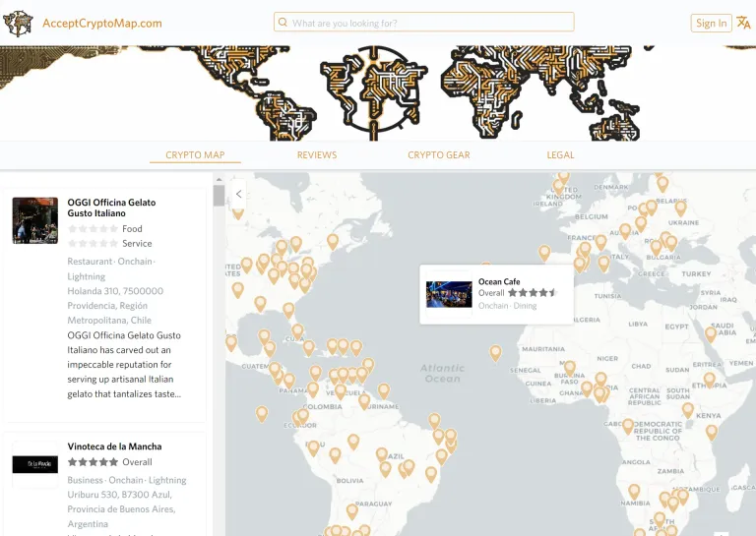Open Vinoteca de la Mancha thumbnail

(x=35, y=464)
